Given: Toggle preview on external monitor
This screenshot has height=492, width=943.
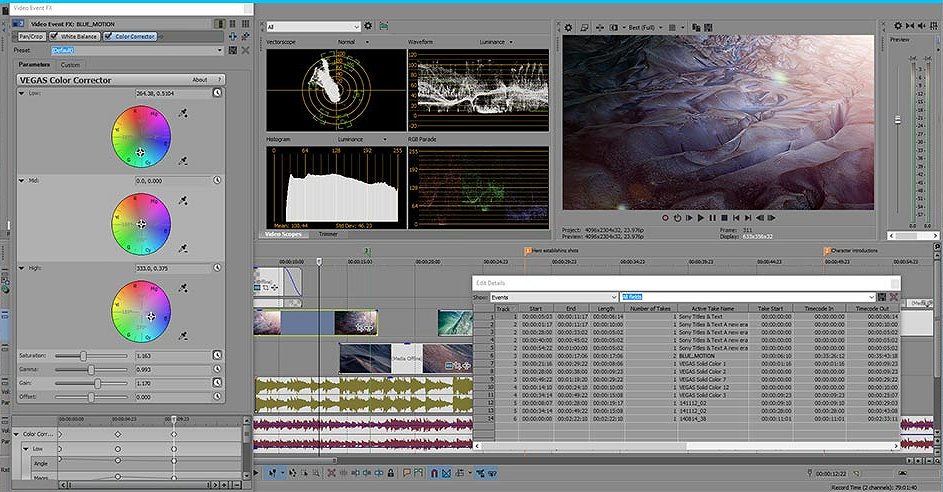Looking at the screenshot, I should click(x=584, y=27).
